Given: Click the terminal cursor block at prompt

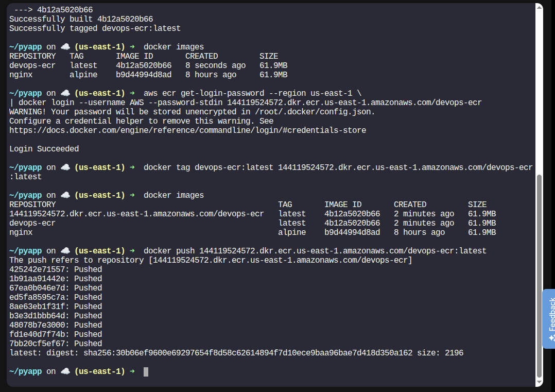Looking at the screenshot, I should (146, 372).
